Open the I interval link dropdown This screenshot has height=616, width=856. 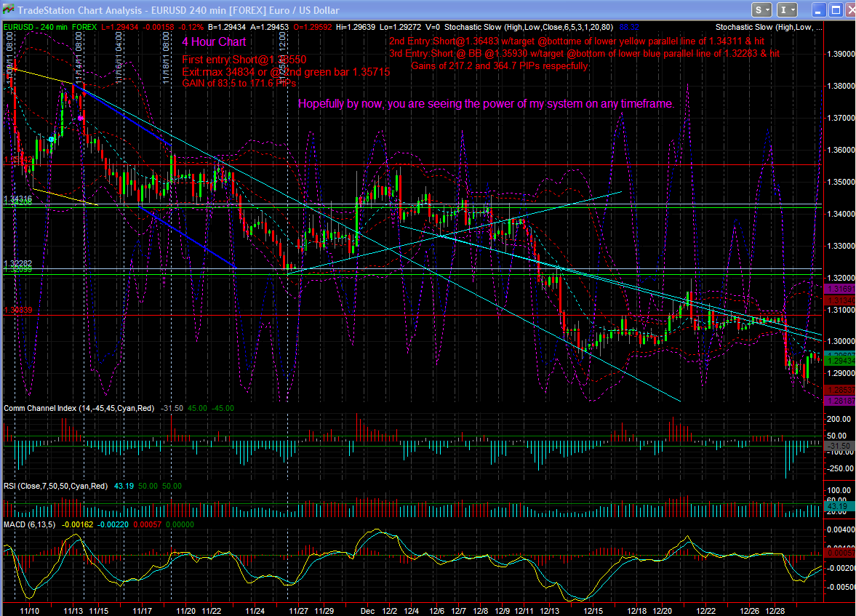coord(787,10)
